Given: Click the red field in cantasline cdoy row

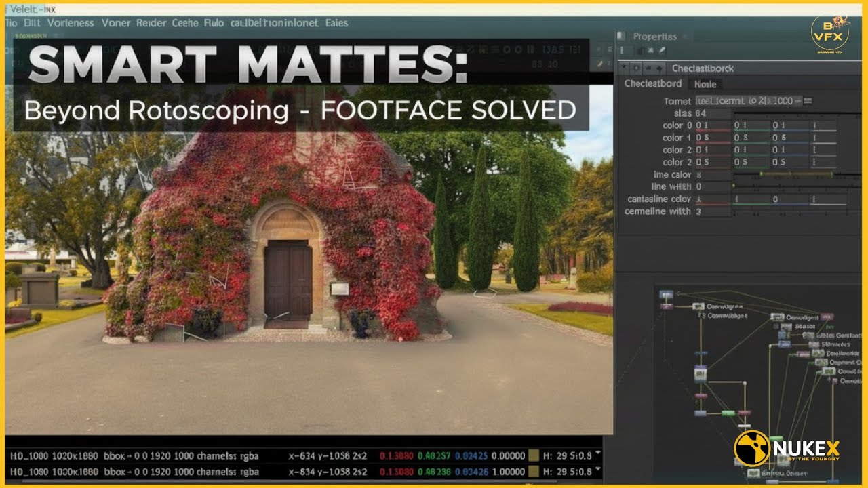Looking at the screenshot, I should pos(713,199).
